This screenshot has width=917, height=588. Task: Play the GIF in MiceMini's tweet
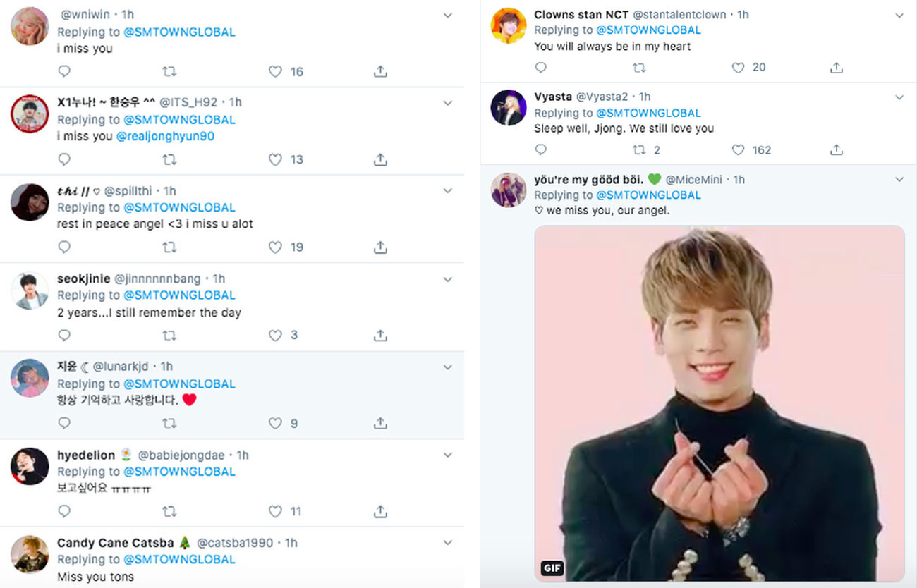point(719,403)
